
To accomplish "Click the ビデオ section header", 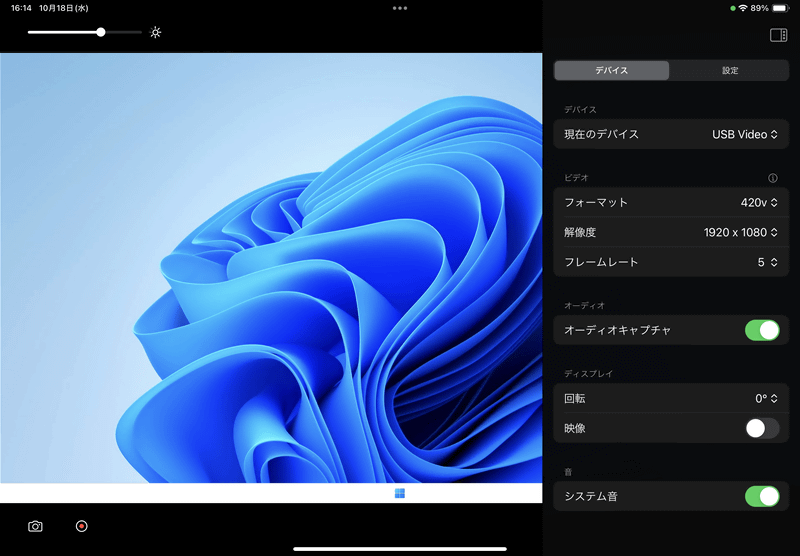I will [x=577, y=178].
